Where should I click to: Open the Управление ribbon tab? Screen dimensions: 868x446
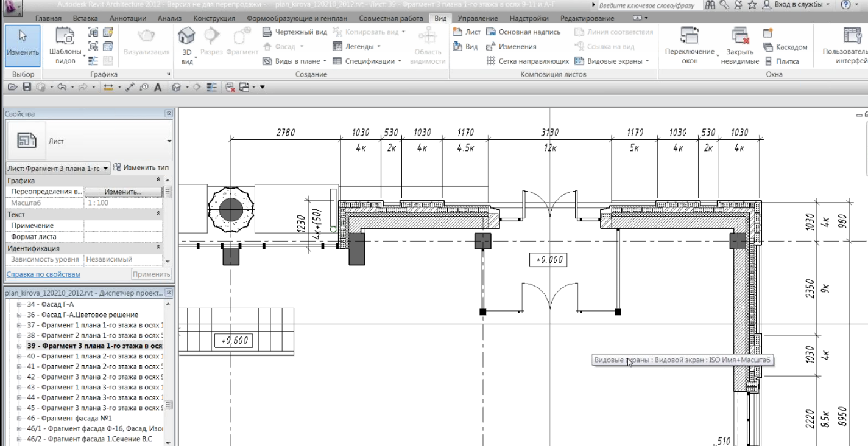click(x=477, y=18)
